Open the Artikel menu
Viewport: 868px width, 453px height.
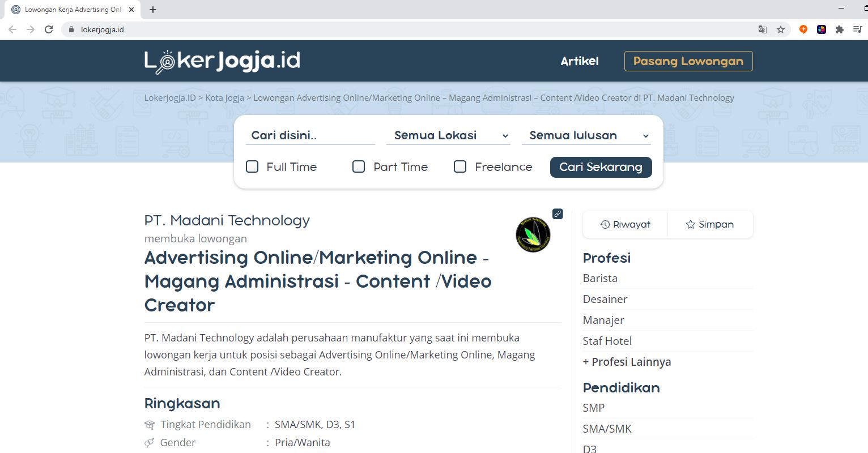[x=579, y=61]
